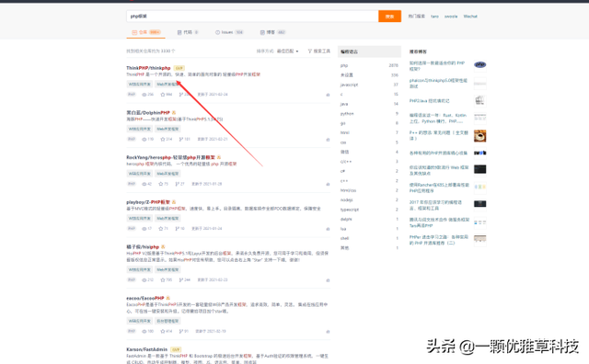
Task: Open the 最佳匹配 sort order dropdown
Action: click(287, 51)
